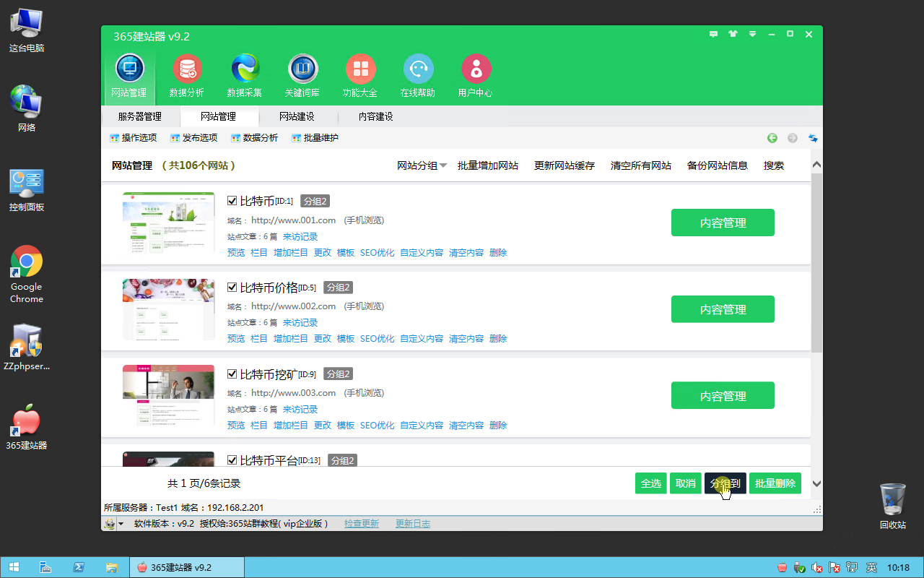Click the site list vertical scrollbar thumb

[x=816, y=263]
